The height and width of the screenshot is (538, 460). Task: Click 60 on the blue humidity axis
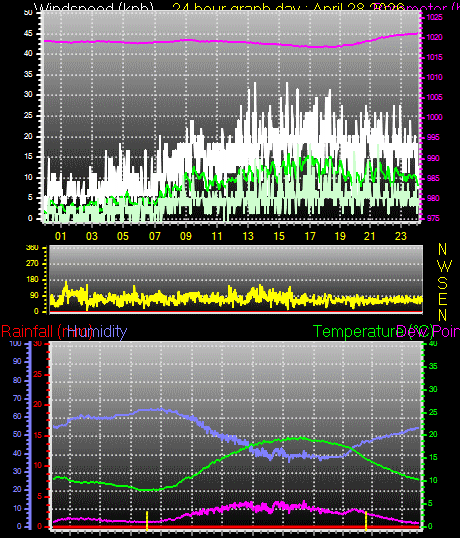click(x=17, y=417)
